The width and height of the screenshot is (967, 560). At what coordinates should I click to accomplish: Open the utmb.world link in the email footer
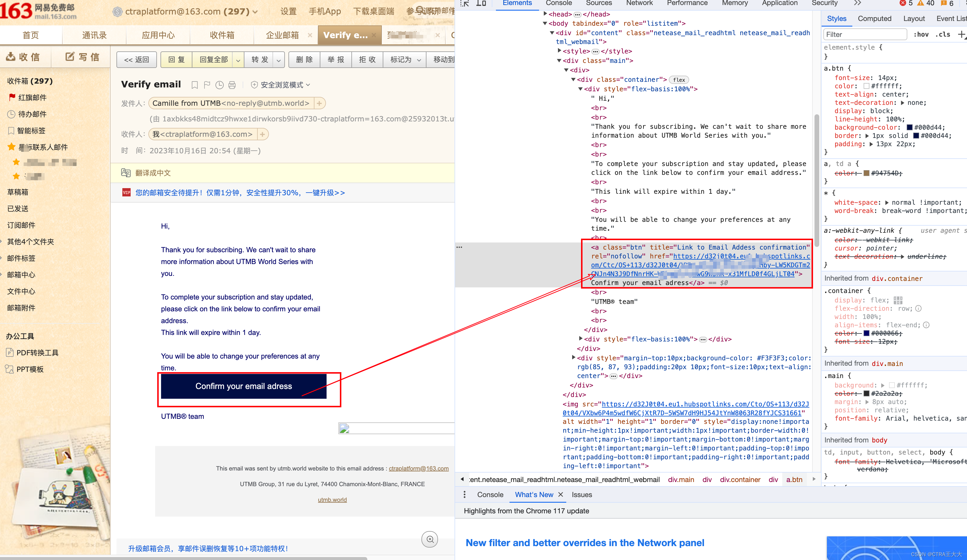pyautogui.click(x=332, y=499)
